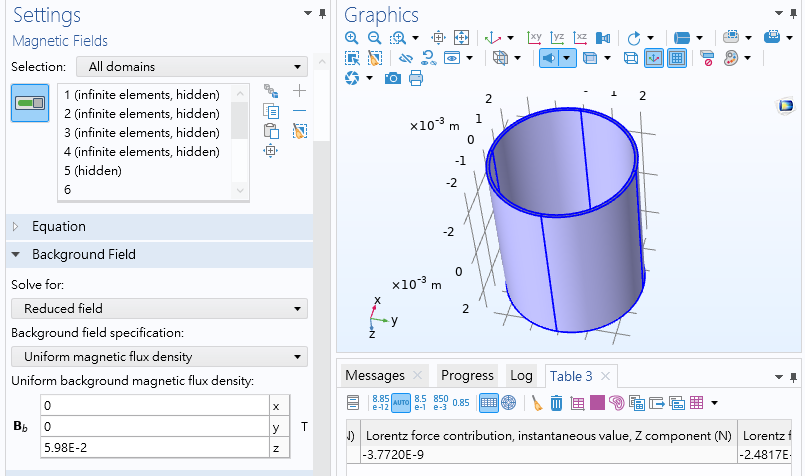Toggle the AUTO notation button
The image size is (805, 476).
pyautogui.click(x=400, y=403)
